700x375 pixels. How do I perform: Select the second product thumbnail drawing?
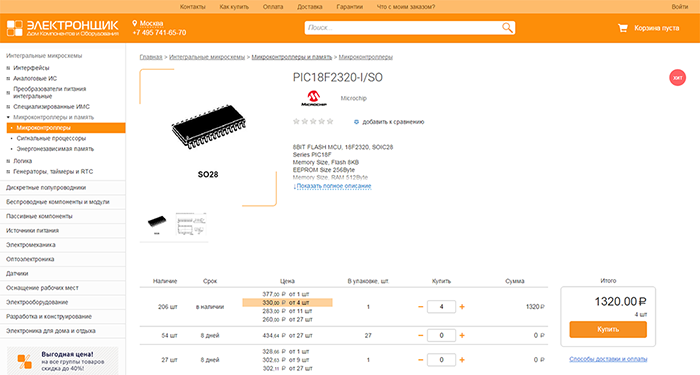(x=191, y=224)
